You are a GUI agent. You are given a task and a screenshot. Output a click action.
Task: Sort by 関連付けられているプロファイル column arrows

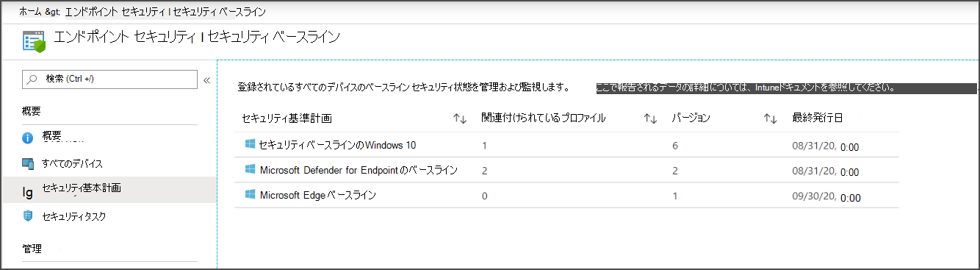tap(650, 118)
